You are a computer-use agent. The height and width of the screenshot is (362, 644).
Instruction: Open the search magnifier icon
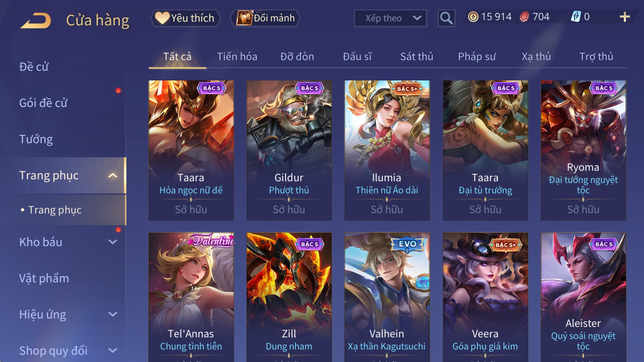[x=446, y=18]
